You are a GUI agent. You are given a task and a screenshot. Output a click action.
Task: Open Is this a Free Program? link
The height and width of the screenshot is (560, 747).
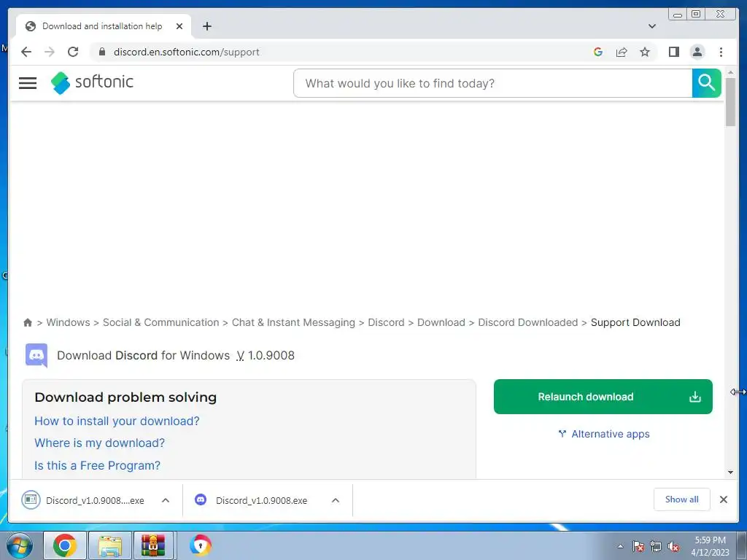pyautogui.click(x=97, y=465)
